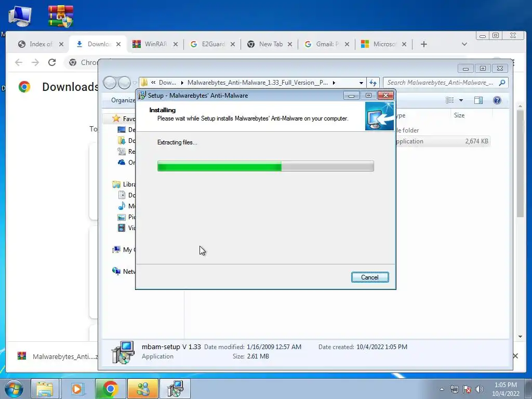The height and width of the screenshot is (399, 532).
Task: Select Favorites in the navigation pane
Action: point(124,118)
